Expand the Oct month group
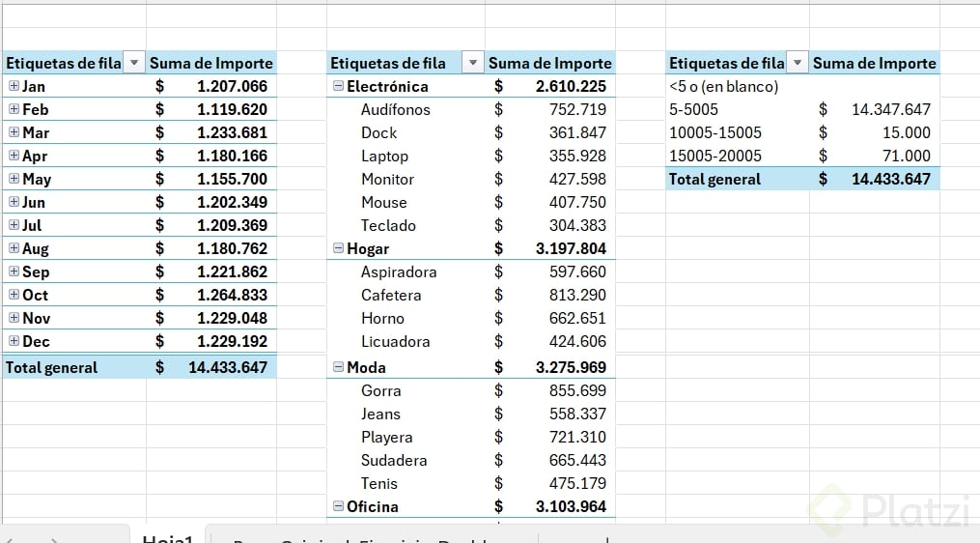The height and width of the screenshot is (543, 980). (14, 294)
